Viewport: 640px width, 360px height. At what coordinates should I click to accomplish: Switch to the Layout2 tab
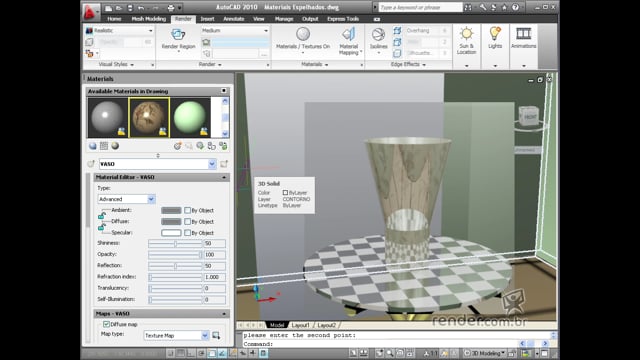[327, 325]
